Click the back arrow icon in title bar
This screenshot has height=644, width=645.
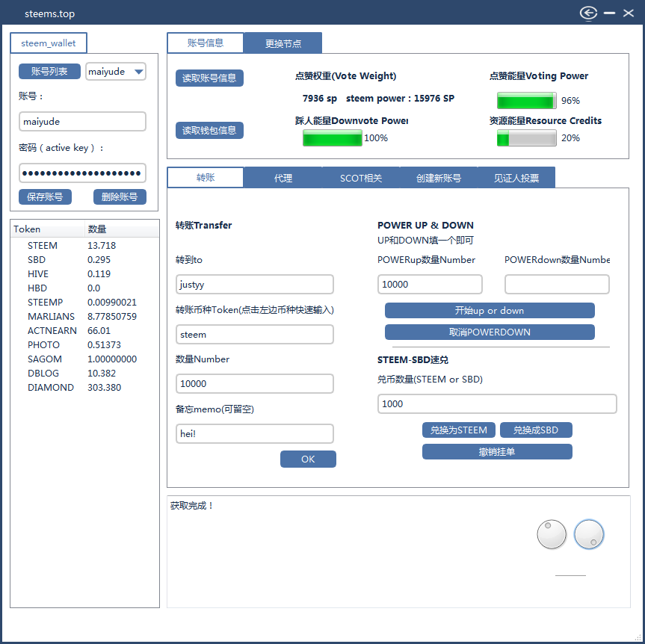pos(588,13)
